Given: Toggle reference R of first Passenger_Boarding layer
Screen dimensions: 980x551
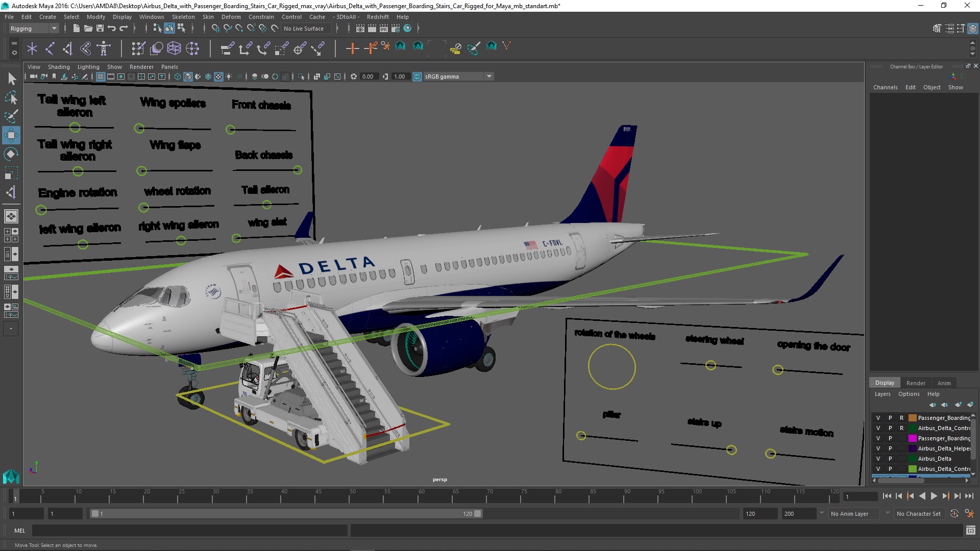Looking at the screenshot, I should point(901,418).
